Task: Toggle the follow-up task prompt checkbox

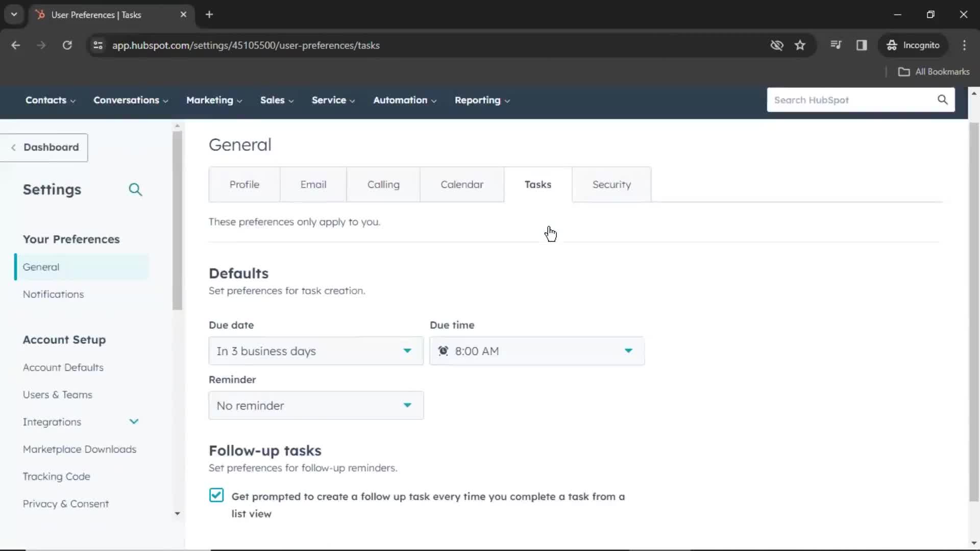Action: coord(215,496)
